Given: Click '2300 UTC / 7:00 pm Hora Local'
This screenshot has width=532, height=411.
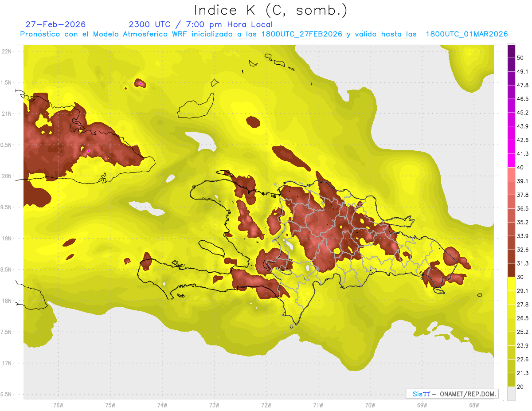Looking at the screenshot, I should point(200,24).
